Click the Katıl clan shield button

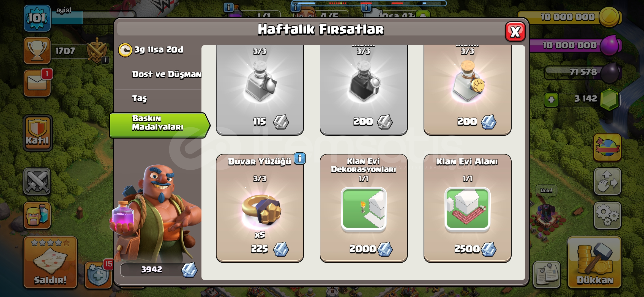pos(38,133)
